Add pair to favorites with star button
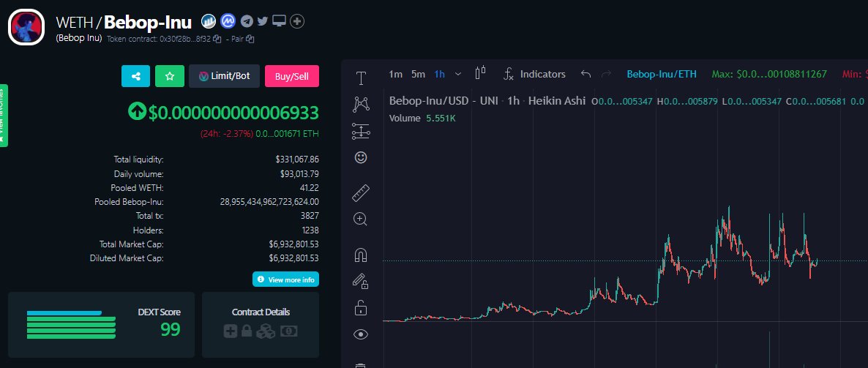Image resolution: width=868 pixels, height=368 pixels. pyautogui.click(x=170, y=76)
